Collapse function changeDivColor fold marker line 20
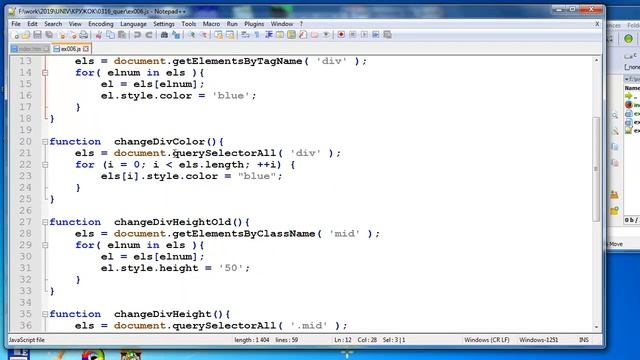The width and height of the screenshot is (640, 360). click(45, 142)
